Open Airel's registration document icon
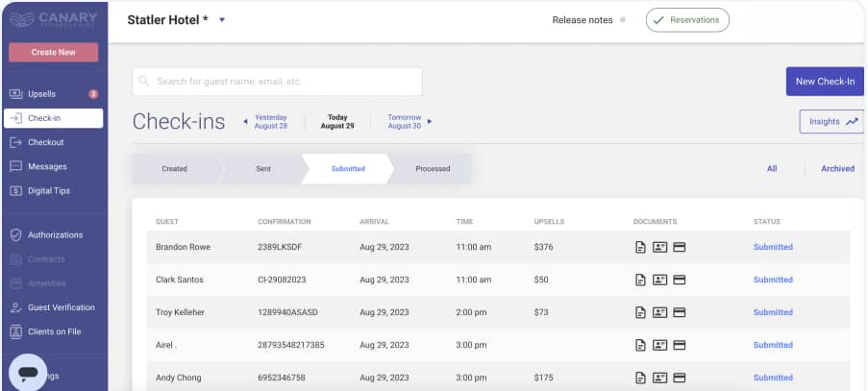Screen dimensions: 868x391 click(640, 346)
